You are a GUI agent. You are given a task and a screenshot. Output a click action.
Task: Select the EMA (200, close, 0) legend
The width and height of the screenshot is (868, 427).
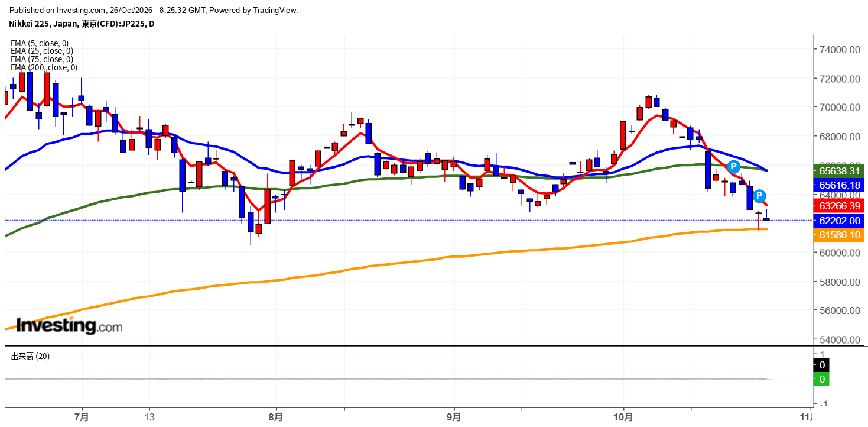coord(44,67)
